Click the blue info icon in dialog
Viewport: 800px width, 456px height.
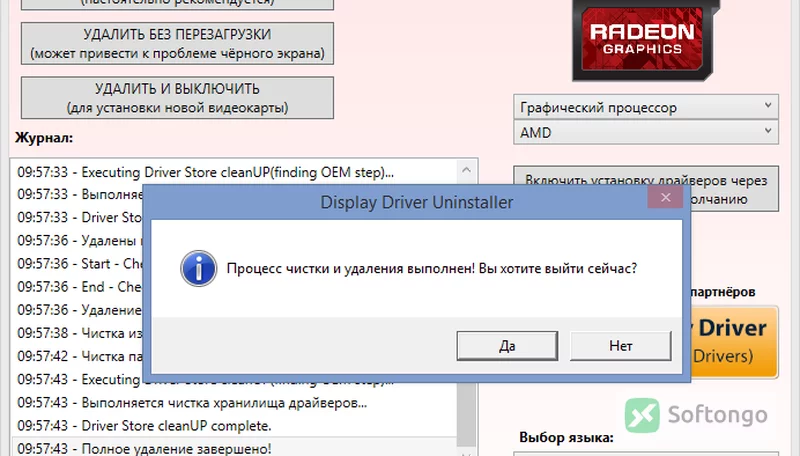(198, 268)
